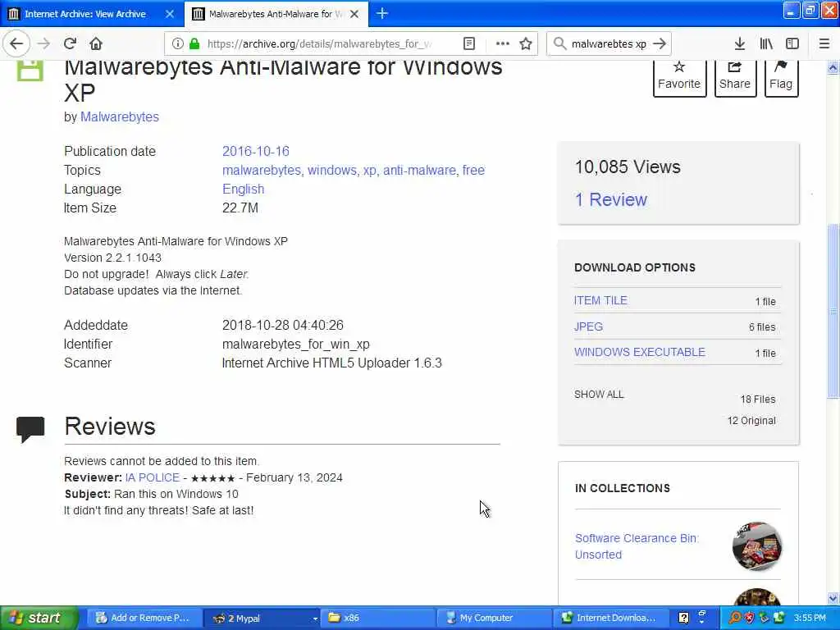Download the ITEM TILE file
Image resolution: width=840 pixels, height=630 pixels.
[600, 300]
